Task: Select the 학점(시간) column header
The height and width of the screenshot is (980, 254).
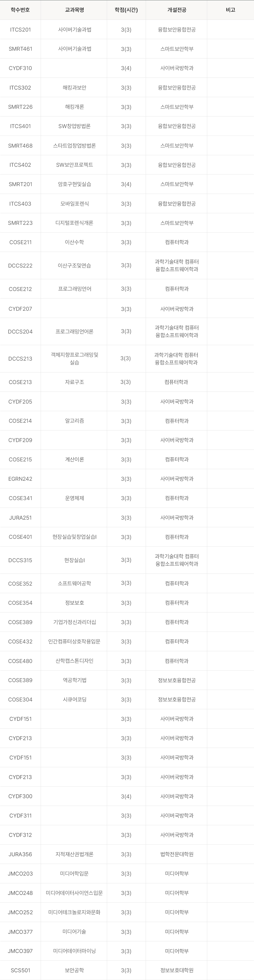Action: pyautogui.click(x=126, y=10)
